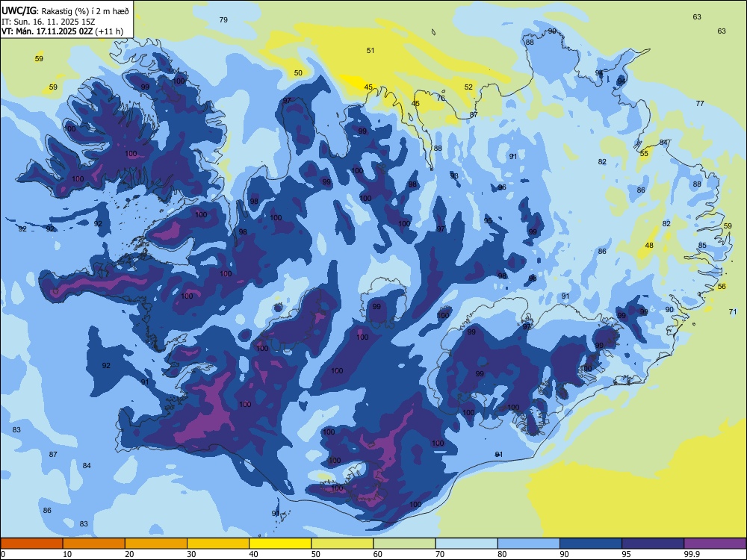Click the map value 55
Screen dimensions: 747x560
tap(644, 153)
